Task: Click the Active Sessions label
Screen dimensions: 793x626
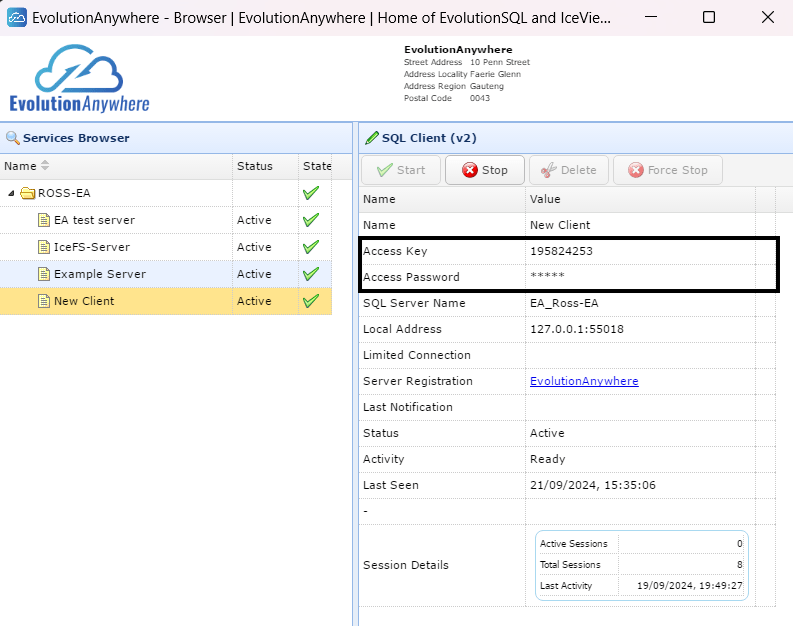Action: click(x=574, y=544)
